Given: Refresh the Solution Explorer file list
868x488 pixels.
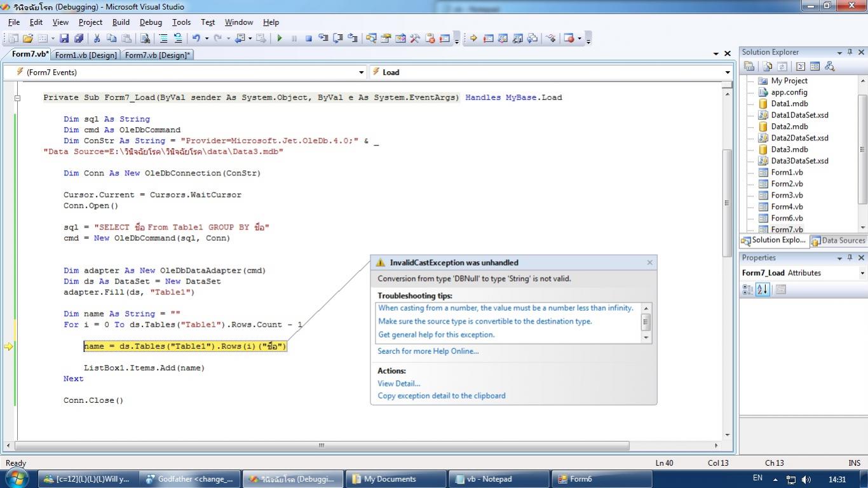Looking at the screenshot, I should pos(781,65).
